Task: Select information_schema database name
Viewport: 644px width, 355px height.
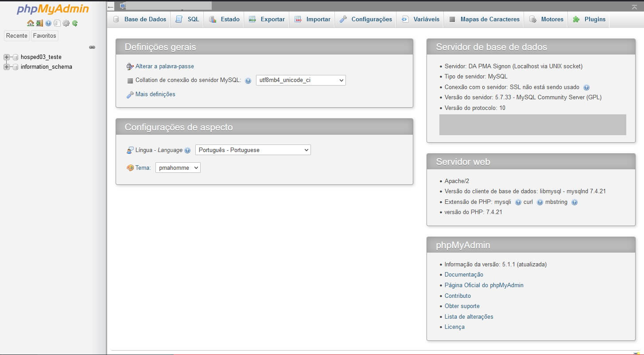Action: click(47, 67)
